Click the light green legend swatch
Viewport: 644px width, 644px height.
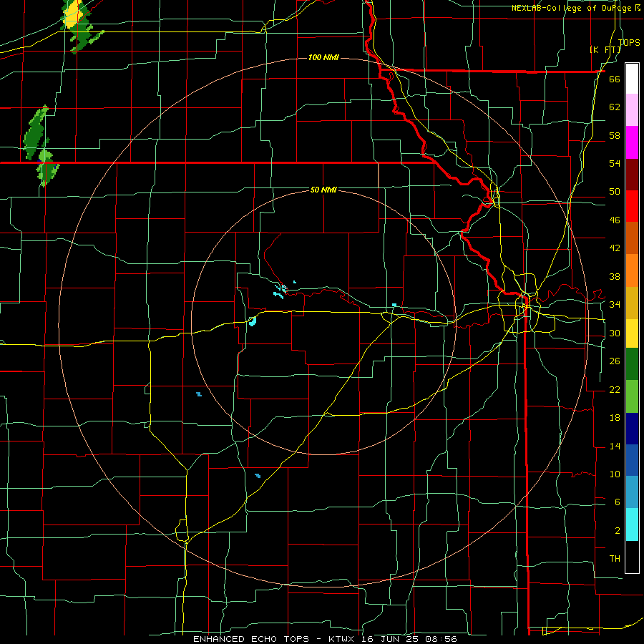[x=632, y=396]
